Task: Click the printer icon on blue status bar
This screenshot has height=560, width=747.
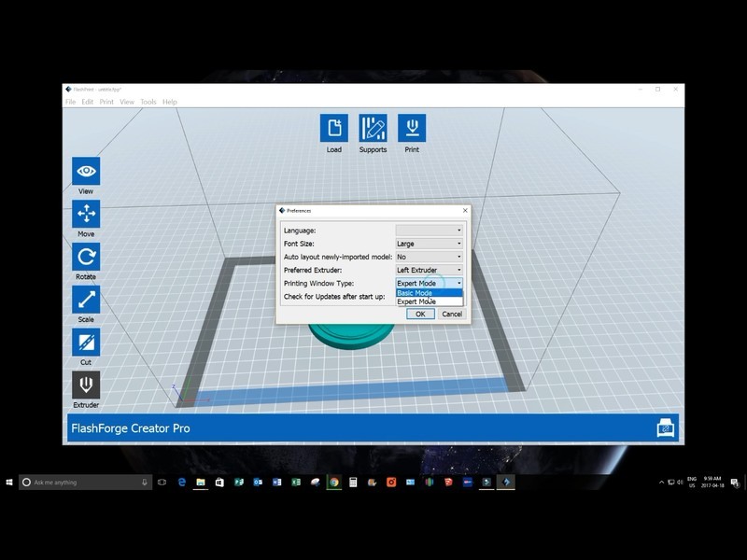Action: 667,427
